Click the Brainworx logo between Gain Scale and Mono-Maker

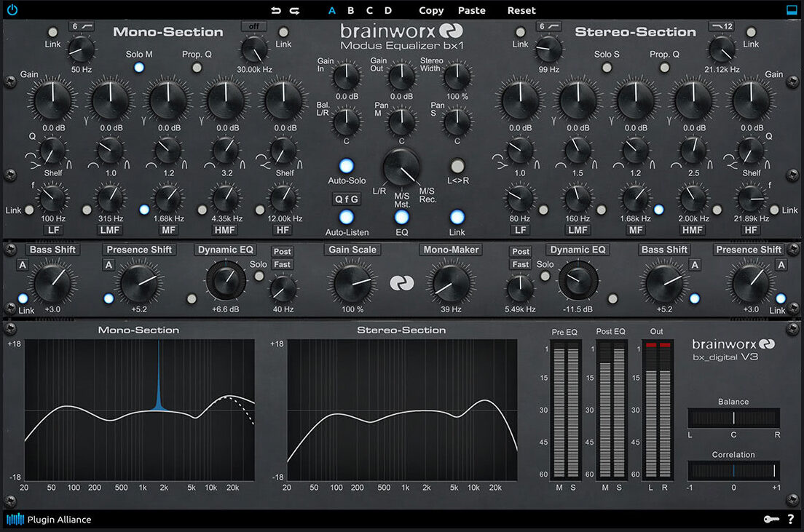pos(401,283)
